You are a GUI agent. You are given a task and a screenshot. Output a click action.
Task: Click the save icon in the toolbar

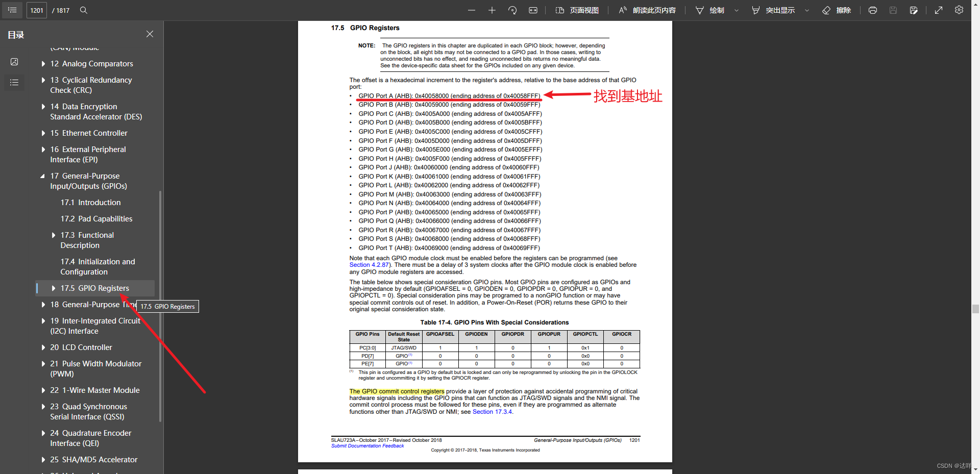(893, 10)
